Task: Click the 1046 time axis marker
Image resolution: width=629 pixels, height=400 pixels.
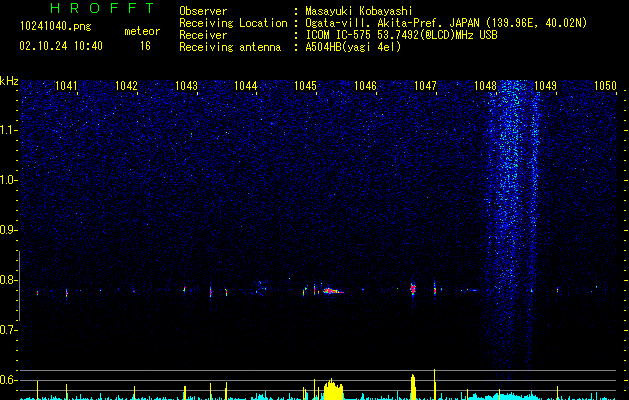Action: pos(365,86)
